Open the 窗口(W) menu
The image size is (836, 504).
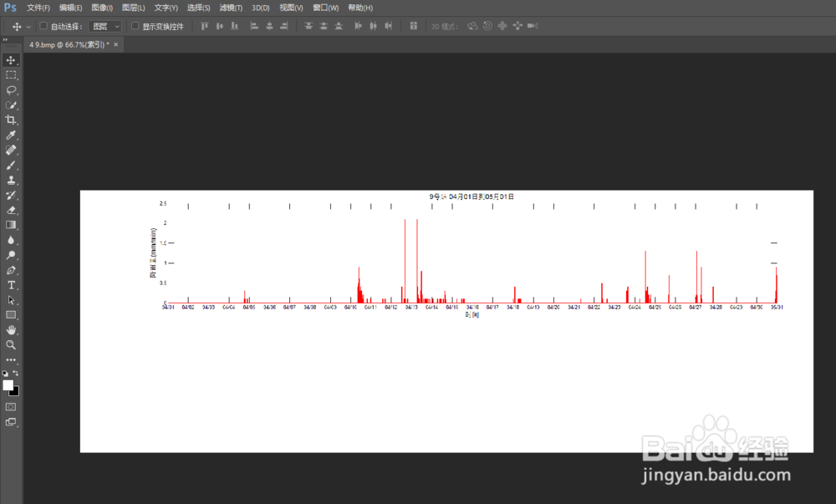[x=325, y=8]
